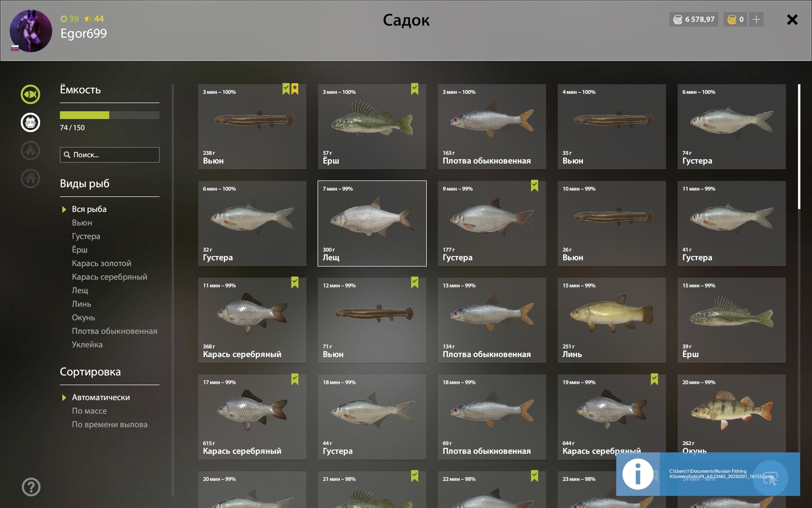The image size is (812, 508).
Task: Filter list by Карась золотой
Action: click(x=101, y=263)
